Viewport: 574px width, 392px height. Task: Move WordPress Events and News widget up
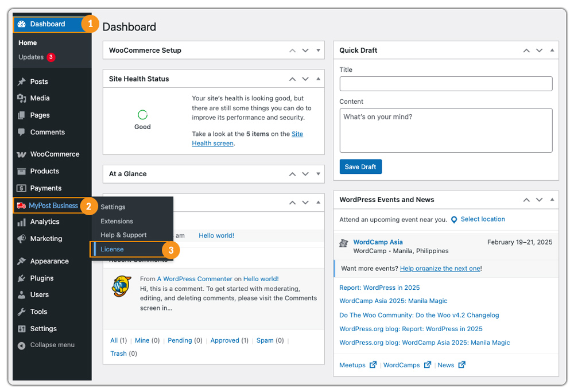tap(526, 200)
